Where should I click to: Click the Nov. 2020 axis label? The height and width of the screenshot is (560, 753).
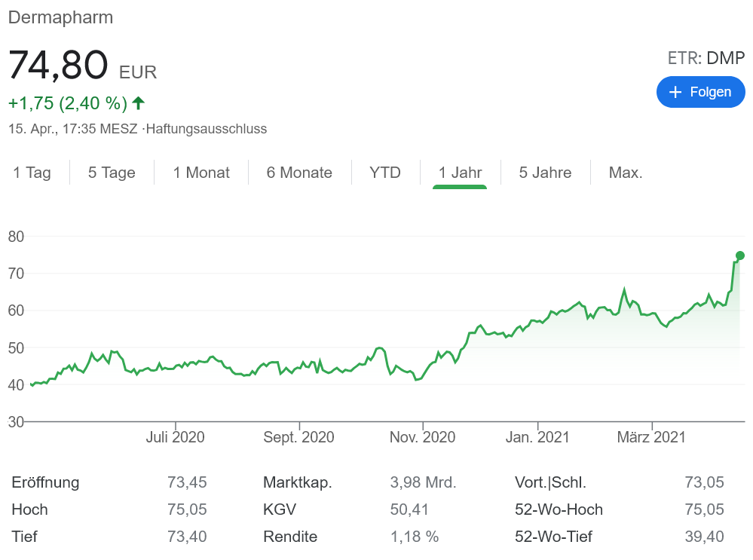click(x=423, y=437)
